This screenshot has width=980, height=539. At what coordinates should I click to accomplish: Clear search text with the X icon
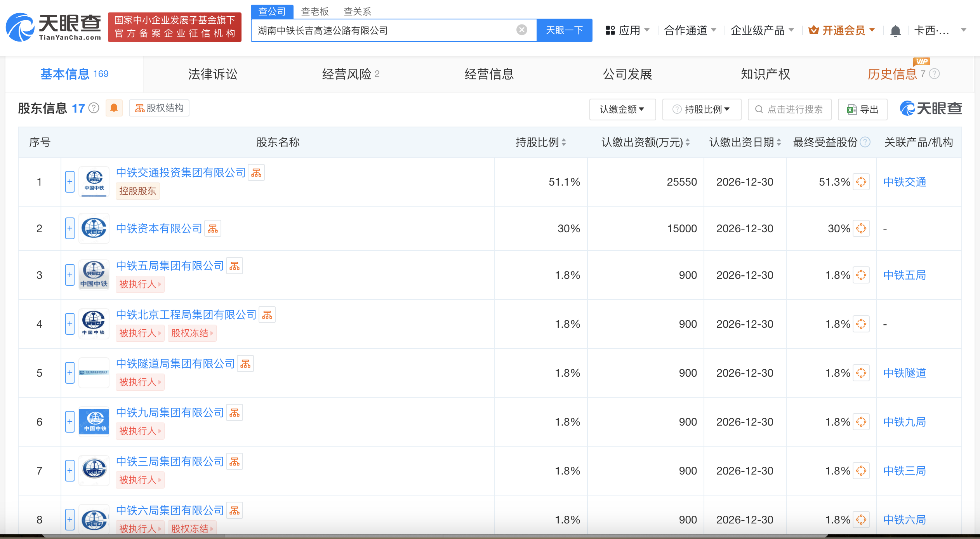point(521,30)
